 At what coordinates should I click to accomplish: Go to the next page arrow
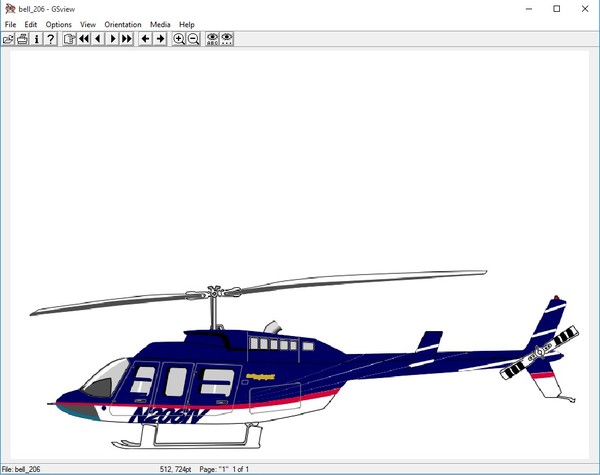tap(113, 39)
